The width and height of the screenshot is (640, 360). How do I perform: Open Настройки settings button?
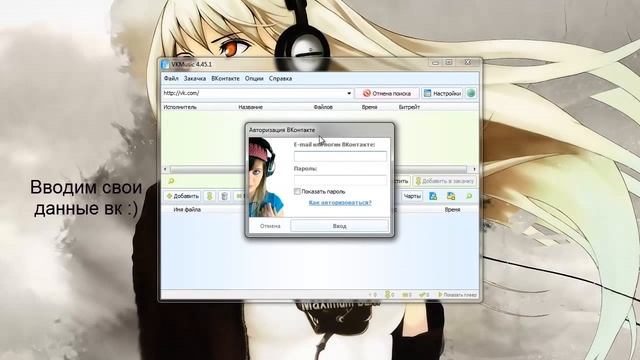tap(442, 93)
